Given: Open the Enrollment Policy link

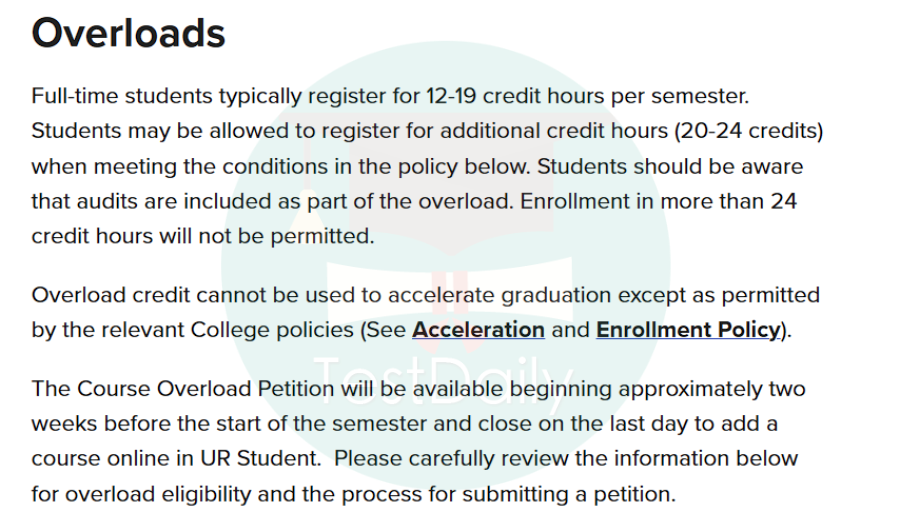Looking at the screenshot, I should tap(688, 330).
